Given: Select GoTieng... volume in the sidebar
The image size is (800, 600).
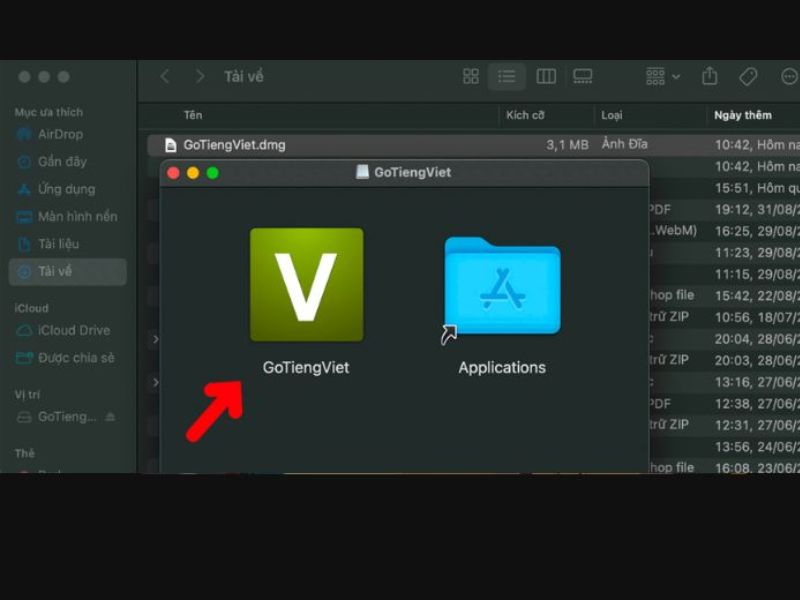Looking at the screenshot, I should pyautogui.click(x=57, y=417).
